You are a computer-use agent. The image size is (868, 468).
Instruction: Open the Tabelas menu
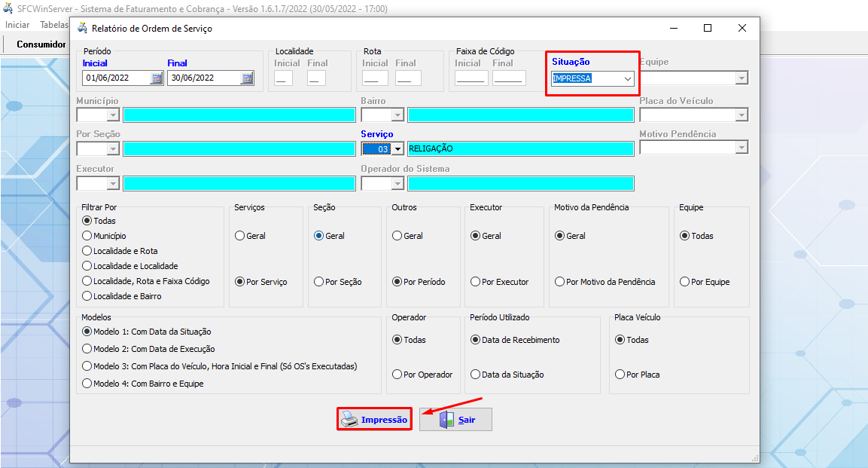point(53,25)
